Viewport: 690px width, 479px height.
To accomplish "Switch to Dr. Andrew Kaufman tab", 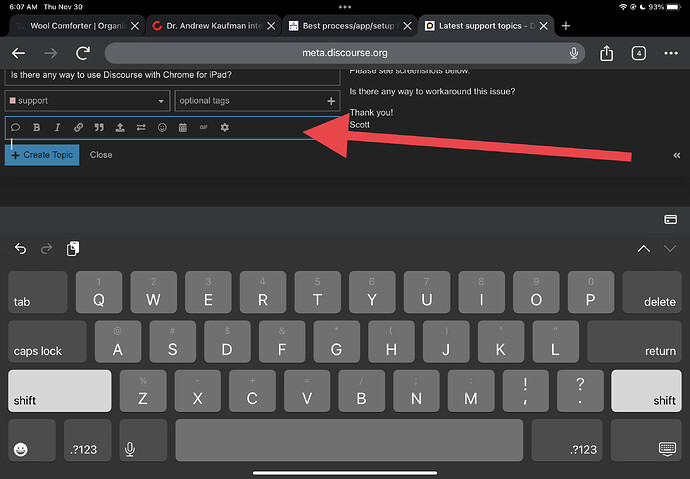I will coord(213,26).
